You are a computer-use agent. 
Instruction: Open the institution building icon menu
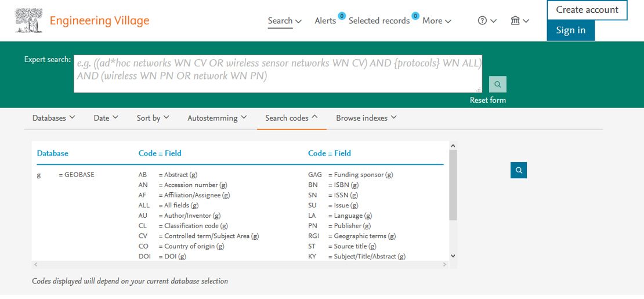(x=520, y=20)
